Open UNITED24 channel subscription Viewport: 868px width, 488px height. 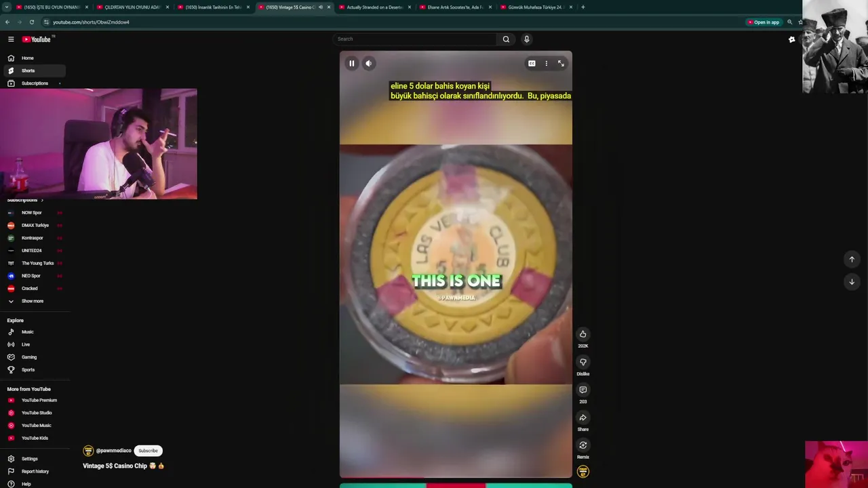click(x=34, y=251)
